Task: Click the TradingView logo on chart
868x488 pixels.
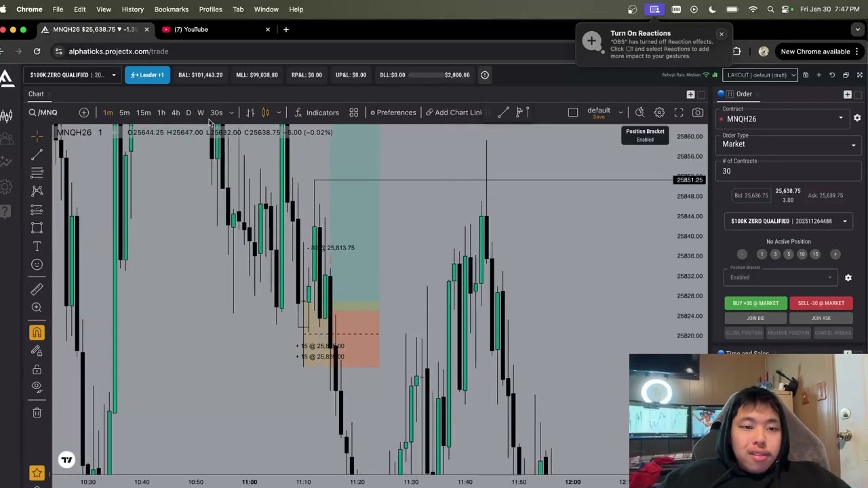Action: point(66,460)
